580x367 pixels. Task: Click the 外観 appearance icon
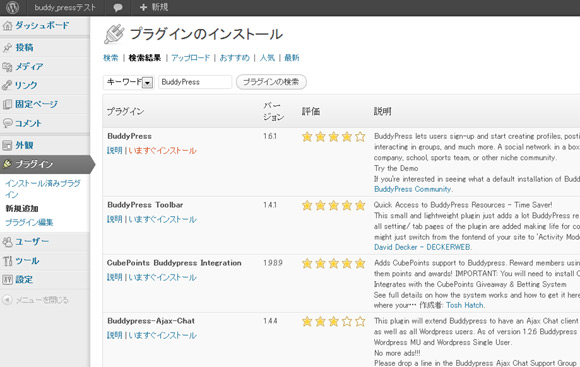[7, 145]
